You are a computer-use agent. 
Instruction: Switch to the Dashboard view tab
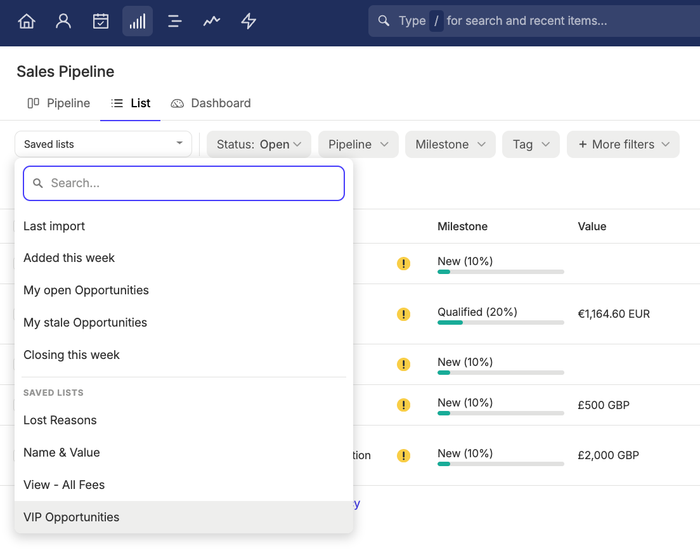(211, 103)
